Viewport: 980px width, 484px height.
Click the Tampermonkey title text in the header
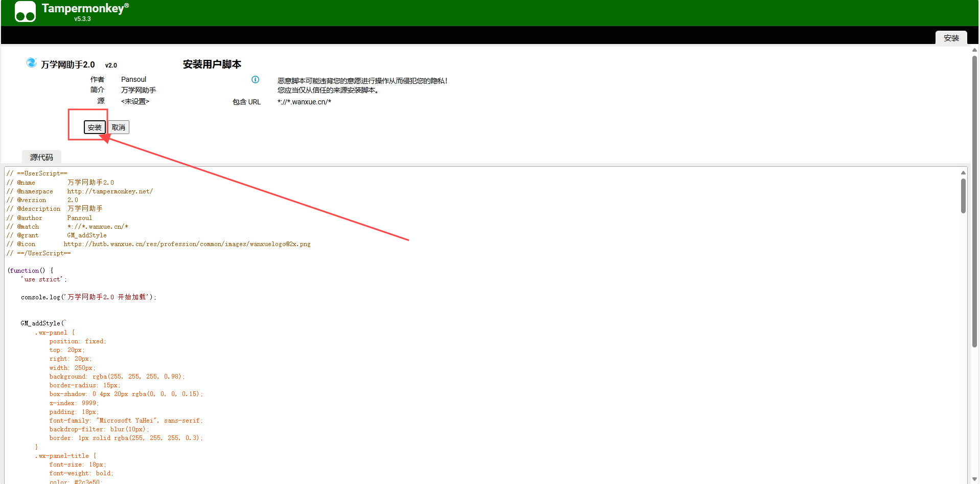coord(83,9)
